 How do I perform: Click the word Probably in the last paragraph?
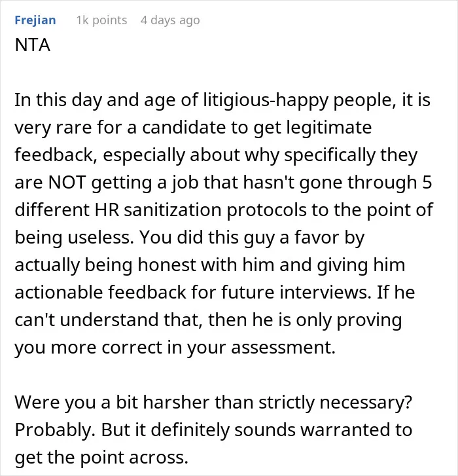(53, 430)
